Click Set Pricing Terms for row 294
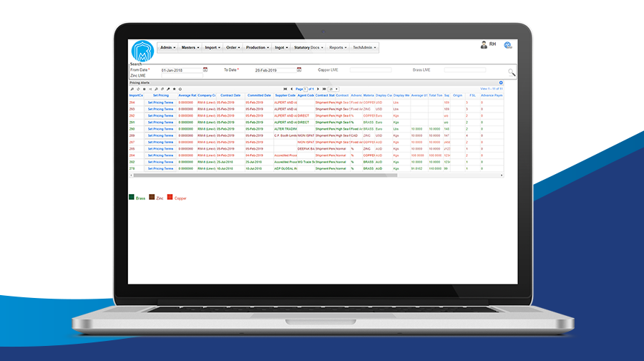The height and width of the screenshot is (361, 644). click(x=160, y=102)
